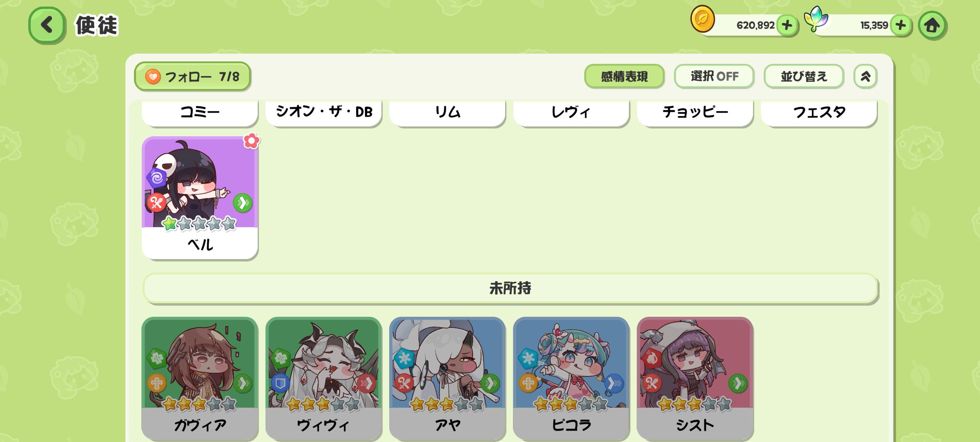Open the ガヴィア unowned character card
The image size is (980, 442).
tap(200, 378)
